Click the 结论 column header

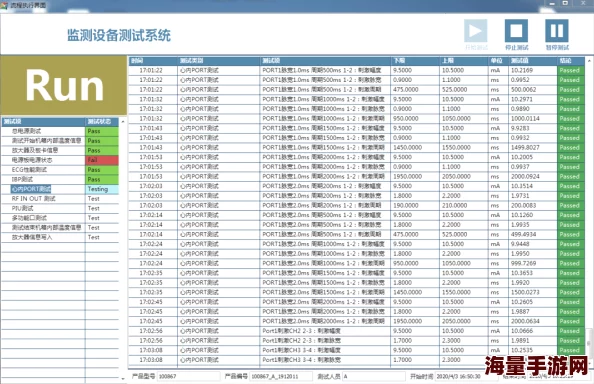pyautogui.click(x=571, y=61)
